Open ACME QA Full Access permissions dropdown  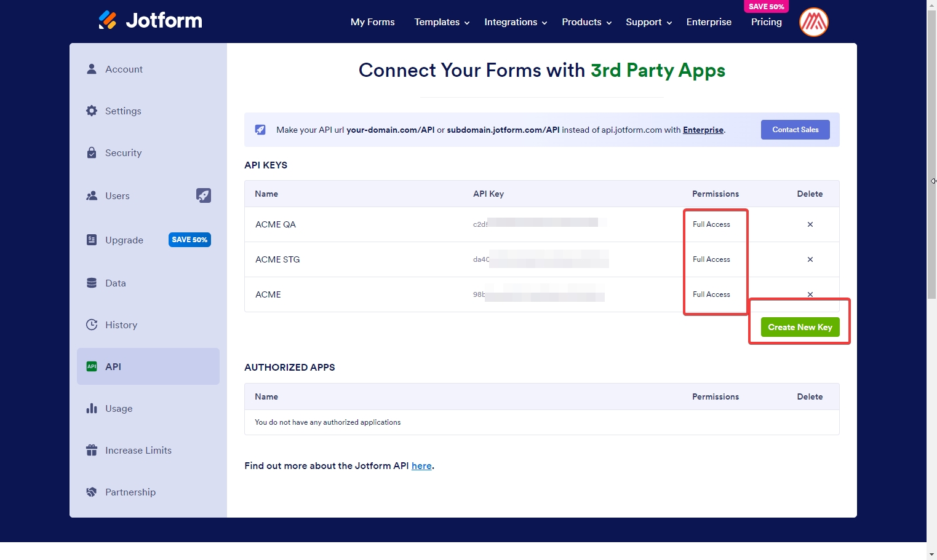(711, 224)
